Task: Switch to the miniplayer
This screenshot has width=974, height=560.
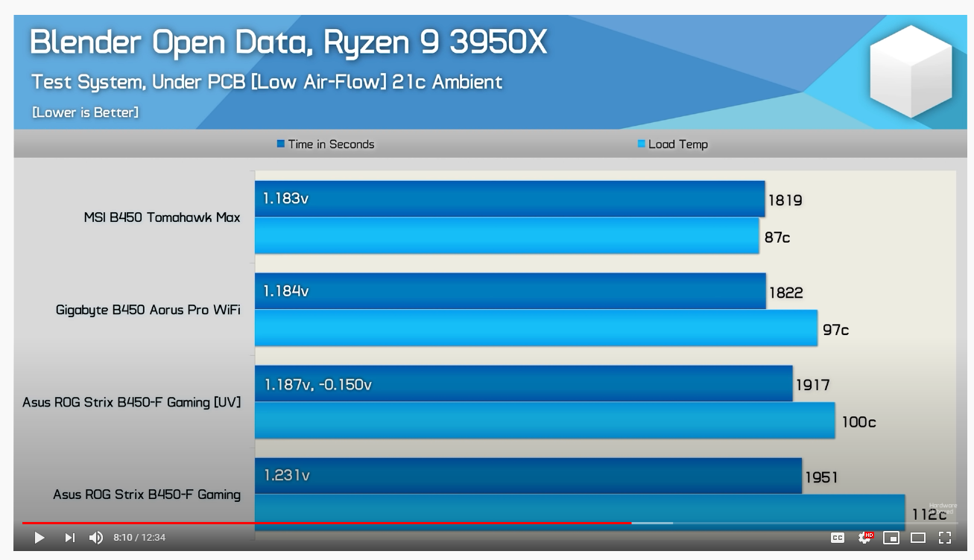Action: 891,538
